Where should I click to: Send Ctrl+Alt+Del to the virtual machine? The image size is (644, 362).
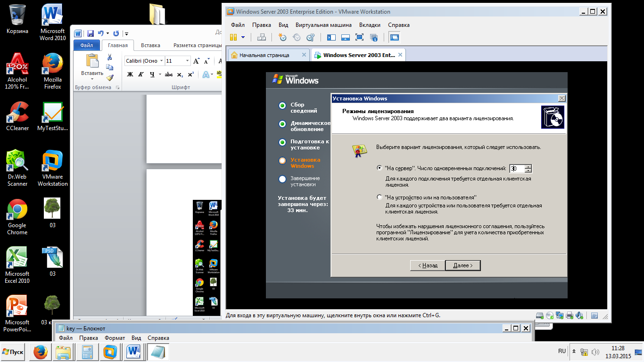click(x=262, y=37)
